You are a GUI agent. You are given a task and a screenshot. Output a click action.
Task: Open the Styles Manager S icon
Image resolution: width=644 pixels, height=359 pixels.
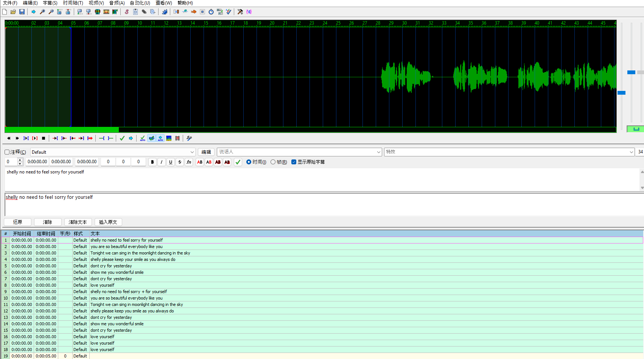pyautogui.click(x=127, y=12)
